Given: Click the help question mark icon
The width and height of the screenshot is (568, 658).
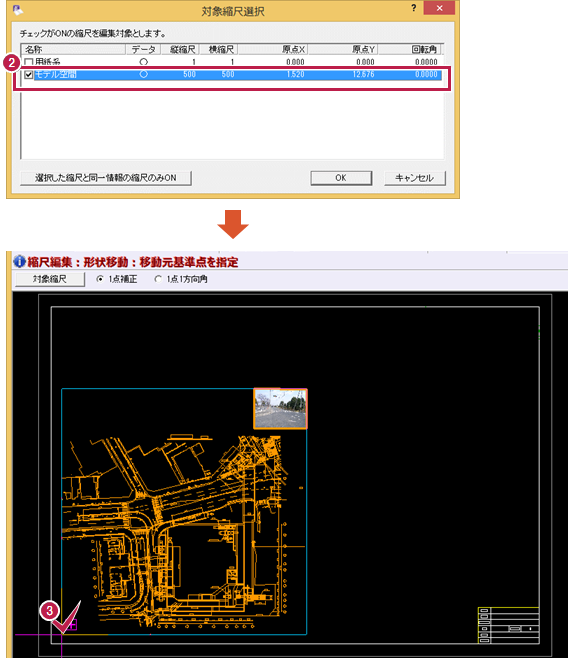Looking at the screenshot, I should [414, 8].
